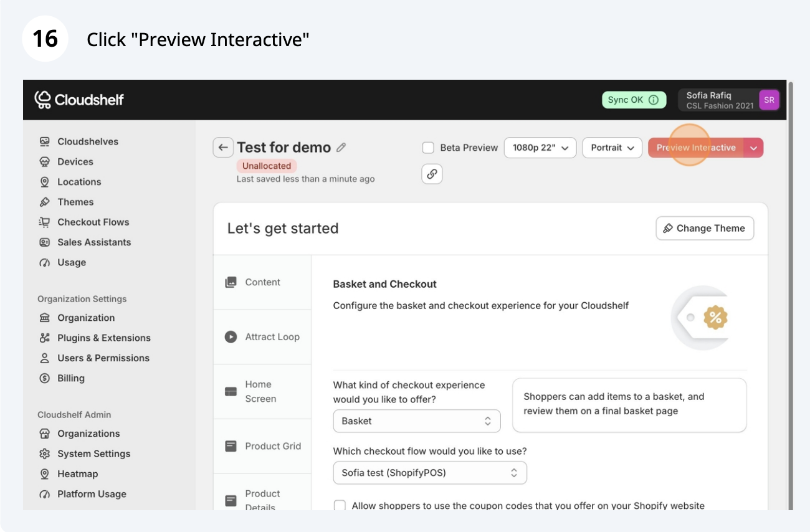Open Cloudshelves in the sidebar
The height and width of the screenshot is (532, 810).
pos(87,141)
